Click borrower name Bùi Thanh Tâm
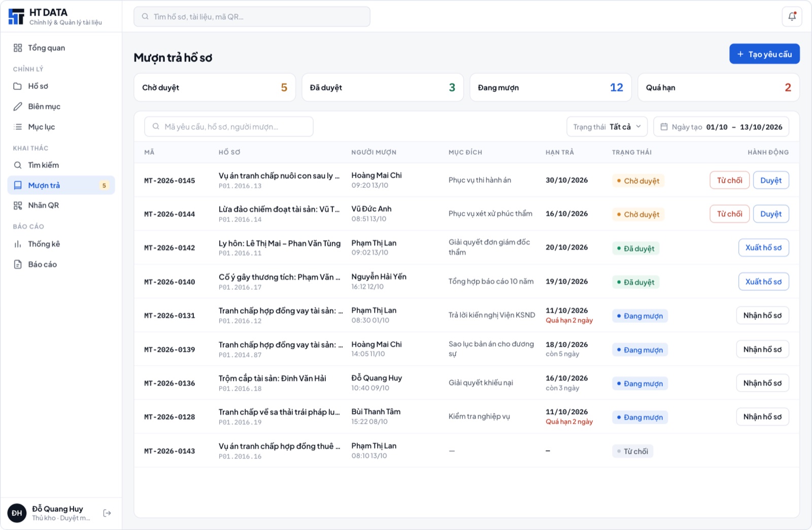The width and height of the screenshot is (812, 530). (376, 412)
